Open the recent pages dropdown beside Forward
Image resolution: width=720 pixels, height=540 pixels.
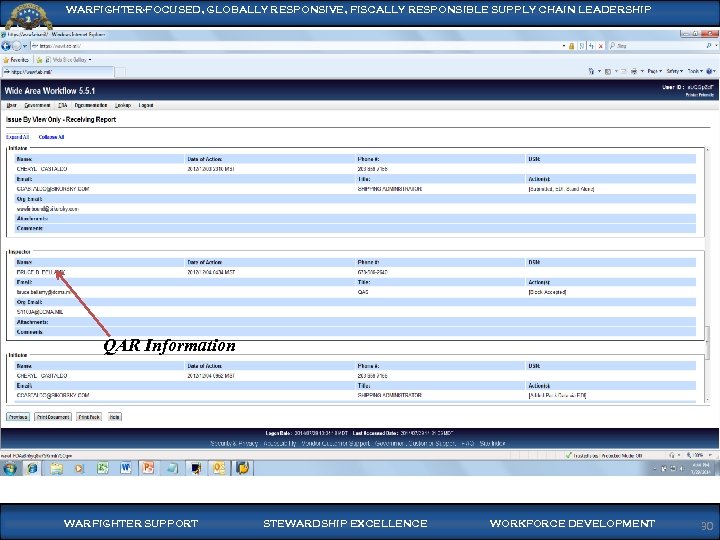[x=25, y=46]
